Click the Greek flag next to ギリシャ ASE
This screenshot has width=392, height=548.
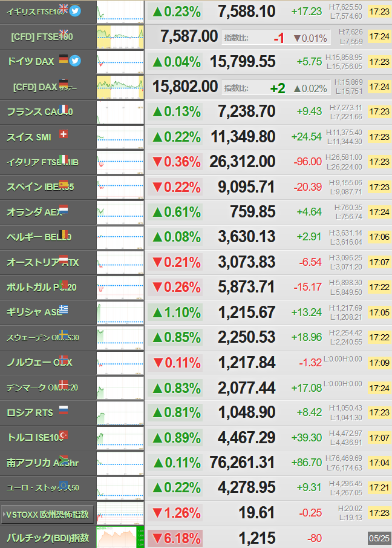[x=64, y=309]
